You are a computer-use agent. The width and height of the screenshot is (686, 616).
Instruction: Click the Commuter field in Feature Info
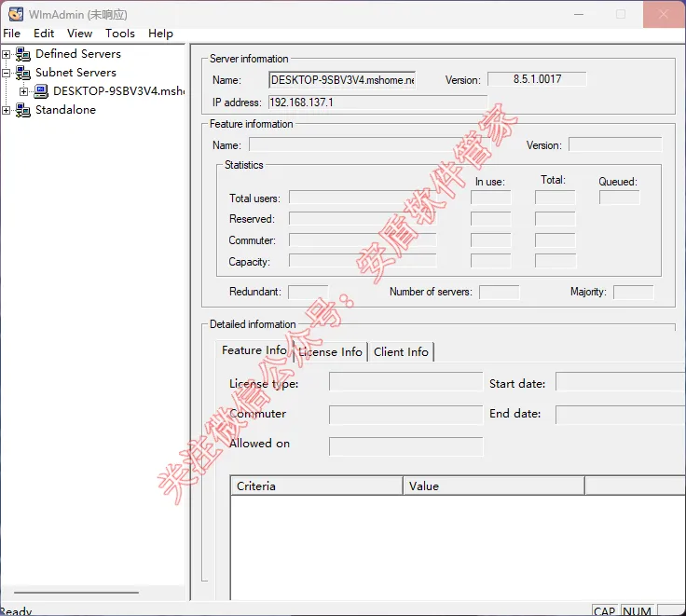(x=406, y=415)
